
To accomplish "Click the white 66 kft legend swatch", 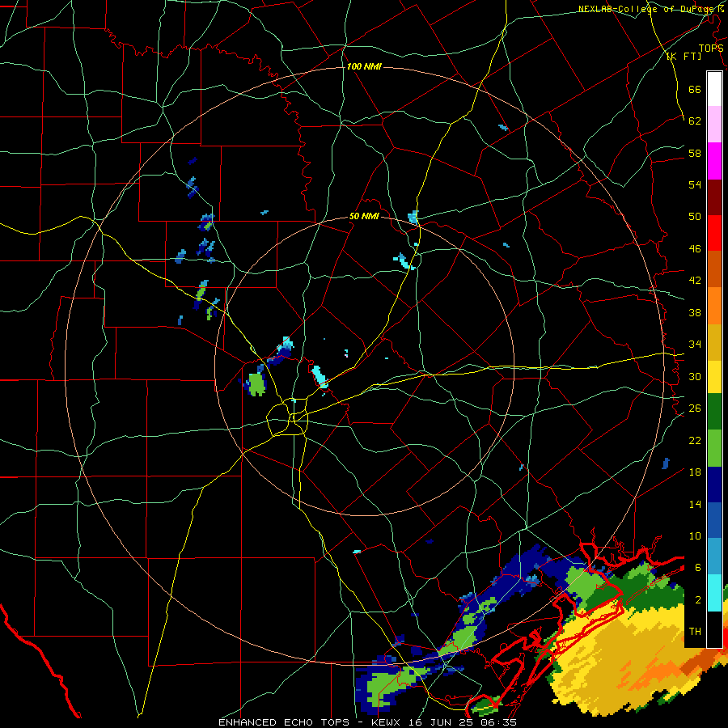I will [714, 89].
